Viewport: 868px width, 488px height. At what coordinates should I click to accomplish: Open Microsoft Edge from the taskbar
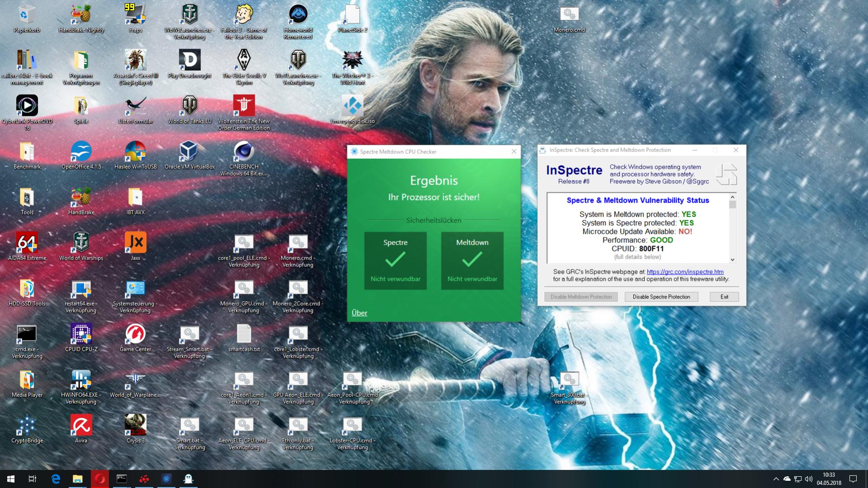(56, 479)
